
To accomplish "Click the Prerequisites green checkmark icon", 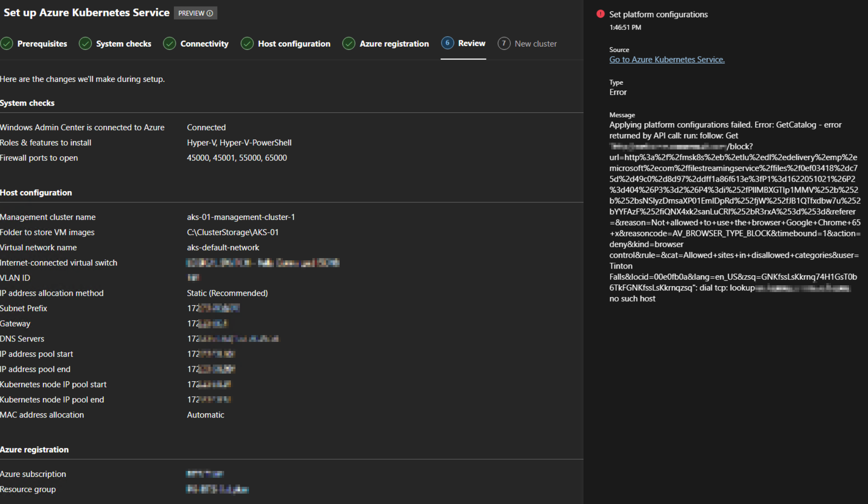I will [x=7, y=43].
